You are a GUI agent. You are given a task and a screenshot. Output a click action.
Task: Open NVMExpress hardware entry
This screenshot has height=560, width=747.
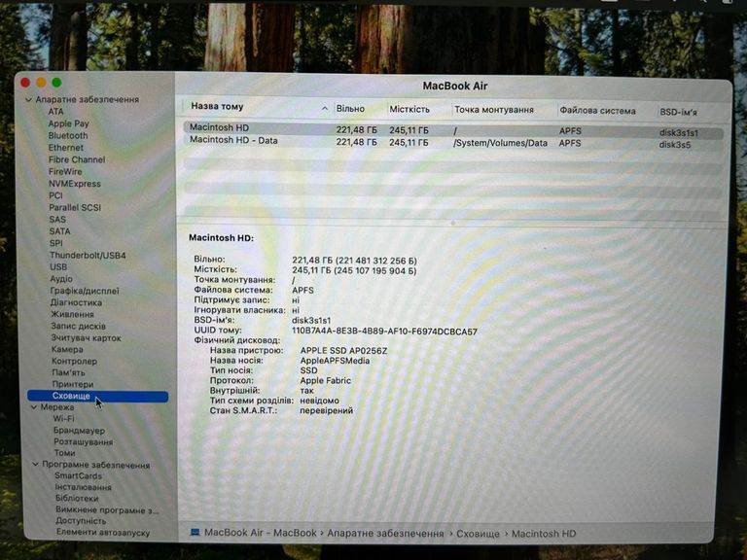tap(75, 184)
